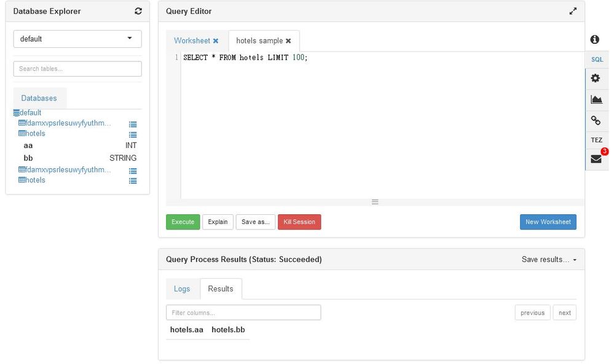The height and width of the screenshot is (364, 614).
Task: Show sample rows icon for first hotels table
Action: (x=133, y=134)
